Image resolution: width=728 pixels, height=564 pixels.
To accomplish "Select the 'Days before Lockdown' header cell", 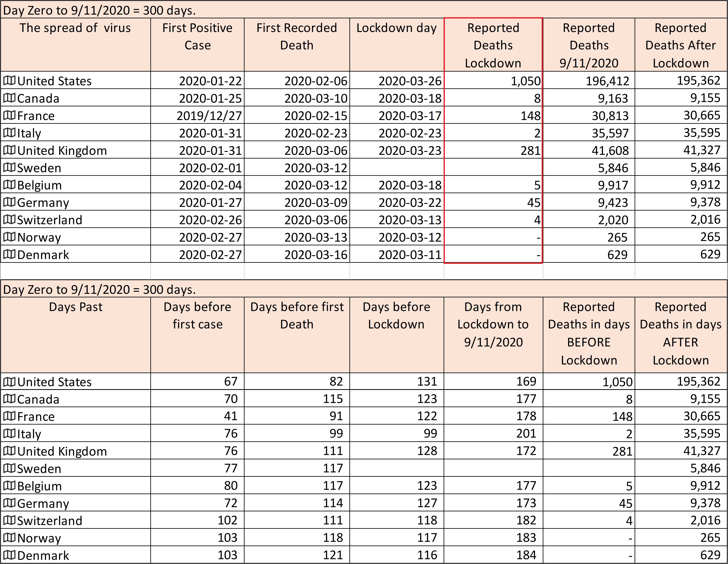I will point(397,335).
